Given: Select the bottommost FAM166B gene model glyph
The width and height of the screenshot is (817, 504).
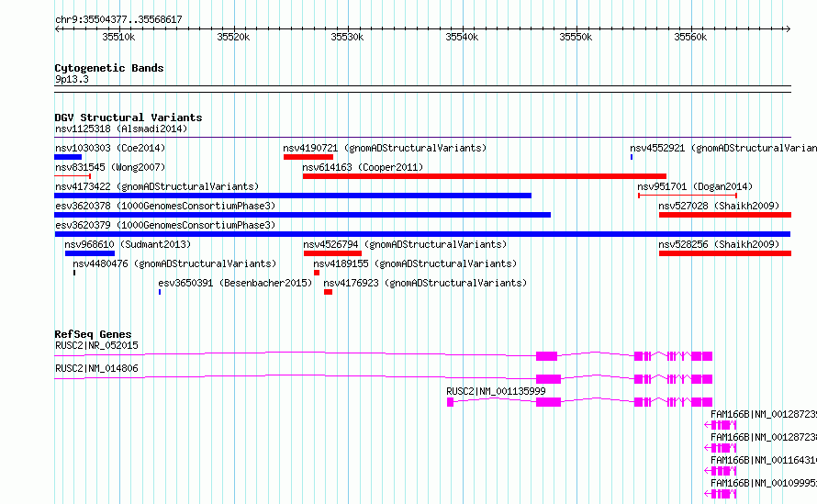Looking at the screenshot, I should pos(720,494).
